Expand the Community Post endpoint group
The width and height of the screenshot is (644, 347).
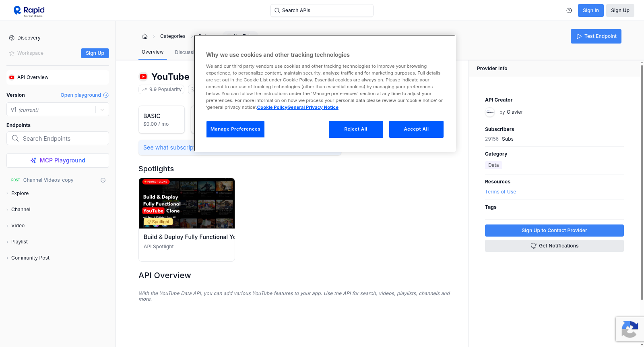(x=30, y=258)
